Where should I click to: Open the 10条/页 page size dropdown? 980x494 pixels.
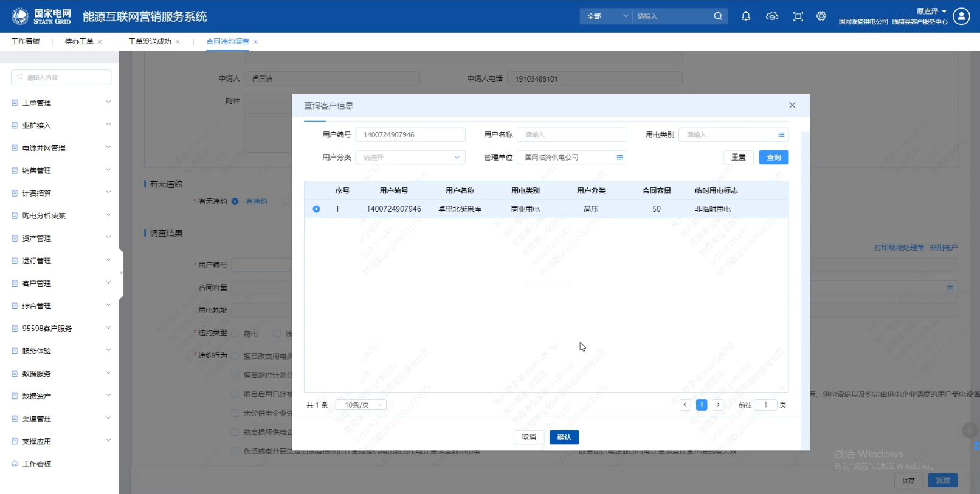tap(361, 405)
